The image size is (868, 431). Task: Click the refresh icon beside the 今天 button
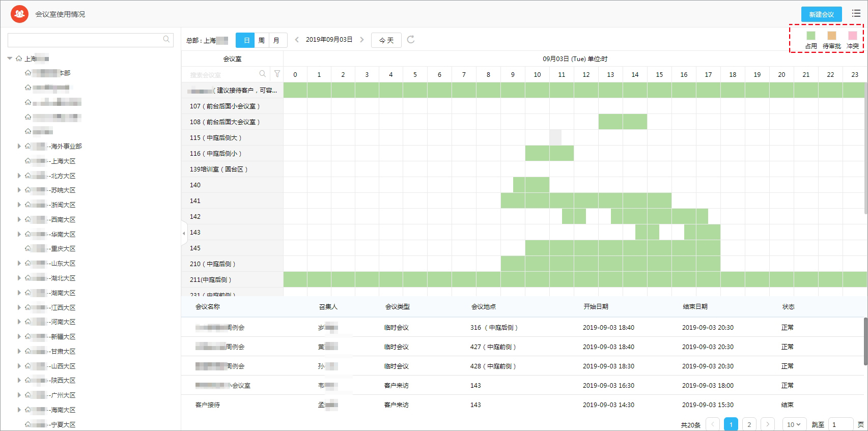point(411,40)
